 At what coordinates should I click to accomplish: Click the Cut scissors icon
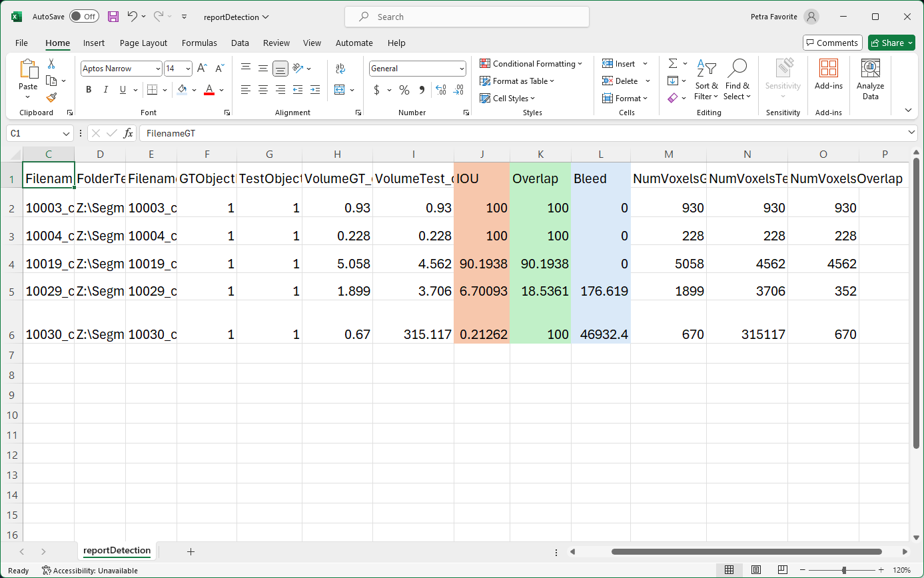51,64
